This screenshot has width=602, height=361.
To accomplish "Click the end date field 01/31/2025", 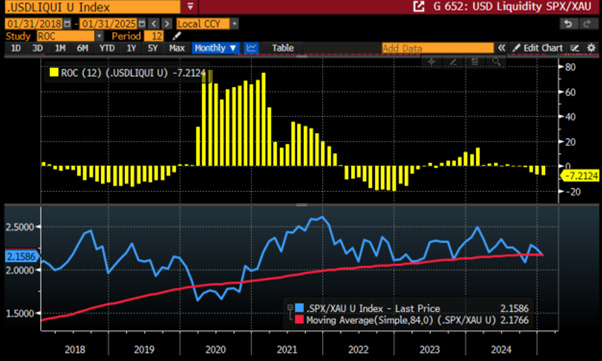I will click(109, 24).
